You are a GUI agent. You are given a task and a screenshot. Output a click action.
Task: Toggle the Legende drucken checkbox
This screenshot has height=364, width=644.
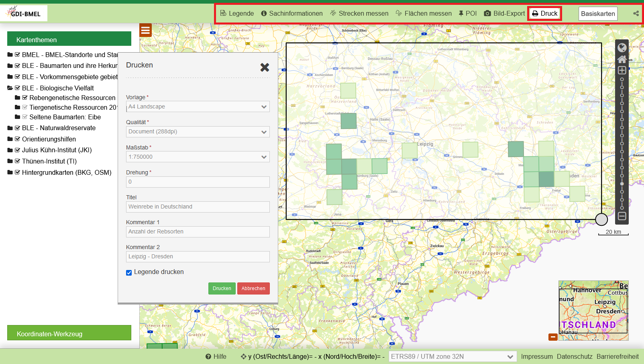[x=129, y=273]
